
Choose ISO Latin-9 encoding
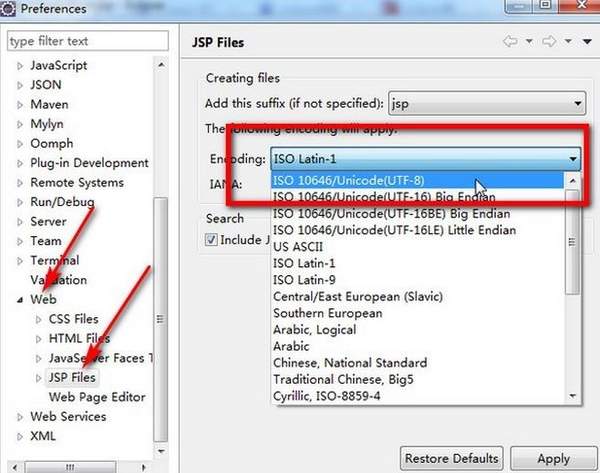click(x=304, y=280)
